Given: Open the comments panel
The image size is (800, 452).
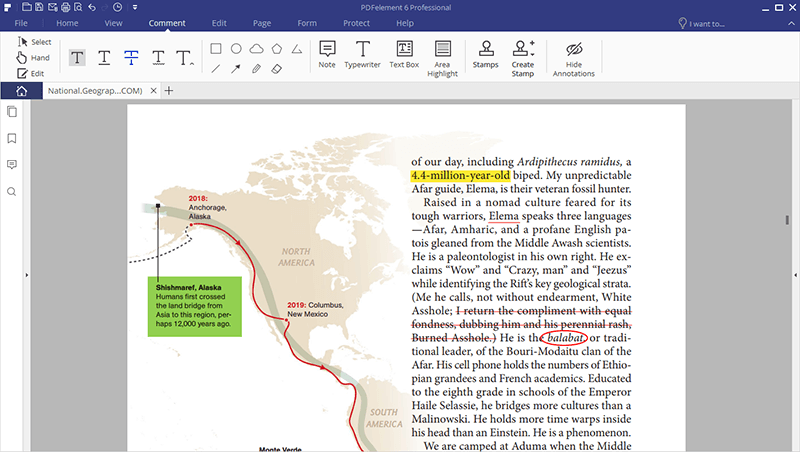Looking at the screenshot, I should click(x=12, y=165).
